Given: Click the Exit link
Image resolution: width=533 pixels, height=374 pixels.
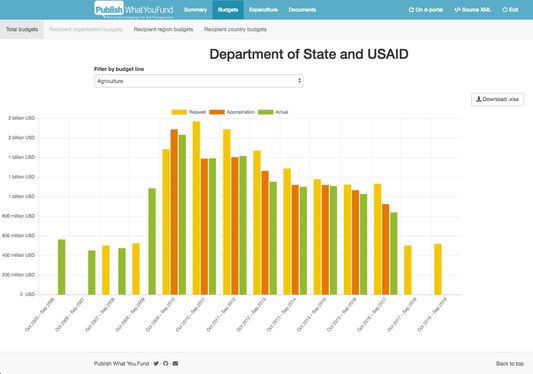Looking at the screenshot, I should coord(510,10).
